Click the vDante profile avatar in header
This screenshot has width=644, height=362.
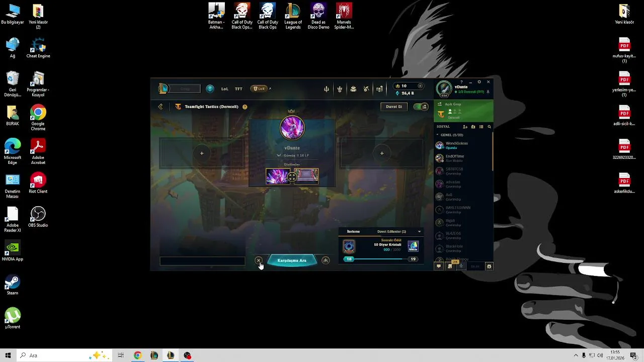(444, 88)
